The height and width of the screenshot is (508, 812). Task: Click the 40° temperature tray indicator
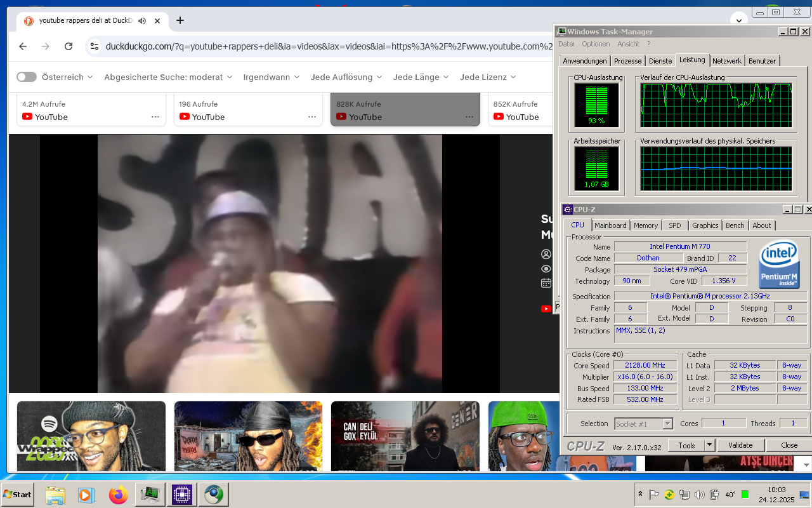tap(730, 495)
